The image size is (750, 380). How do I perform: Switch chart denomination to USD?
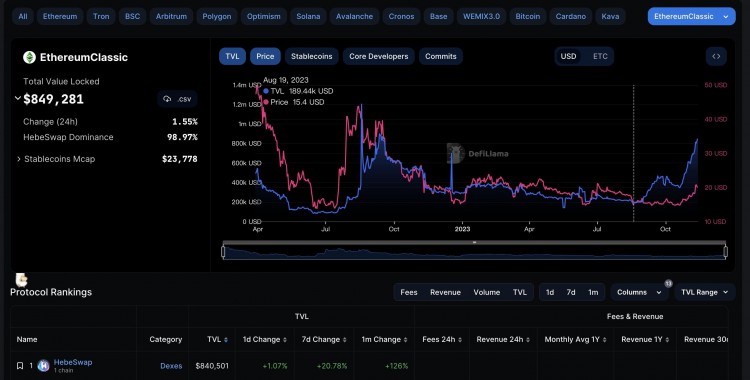pos(568,56)
